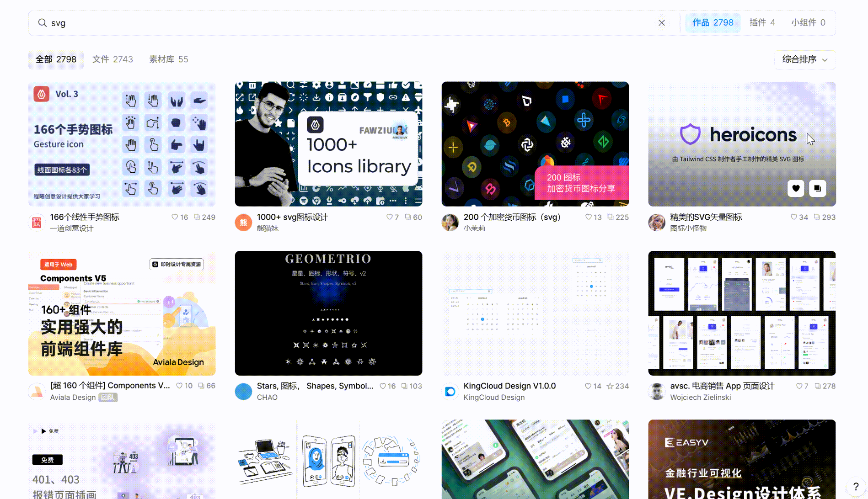The height and width of the screenshot is (499, 868).
Task: Visit author KingCloud Design name
Action: pyautogui.click(x=494, y=398)
